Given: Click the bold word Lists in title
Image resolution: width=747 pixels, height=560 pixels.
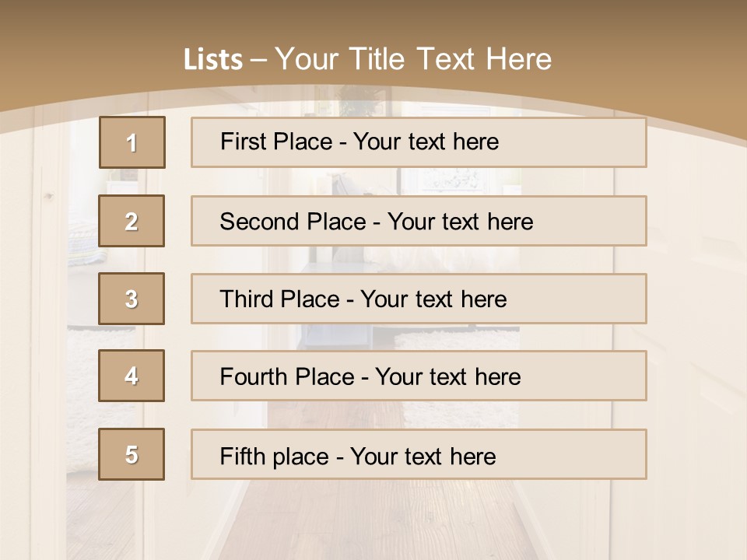Looking at the screenshot, I should [x=213, y=60].
